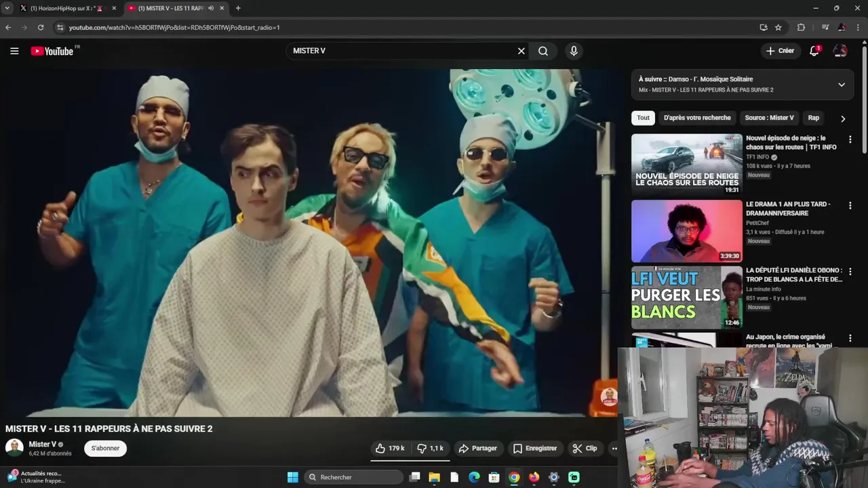The height and width of the screenshot is (488, 868).
Task: Open more actions three-dot menu below video
Action: 614,448
